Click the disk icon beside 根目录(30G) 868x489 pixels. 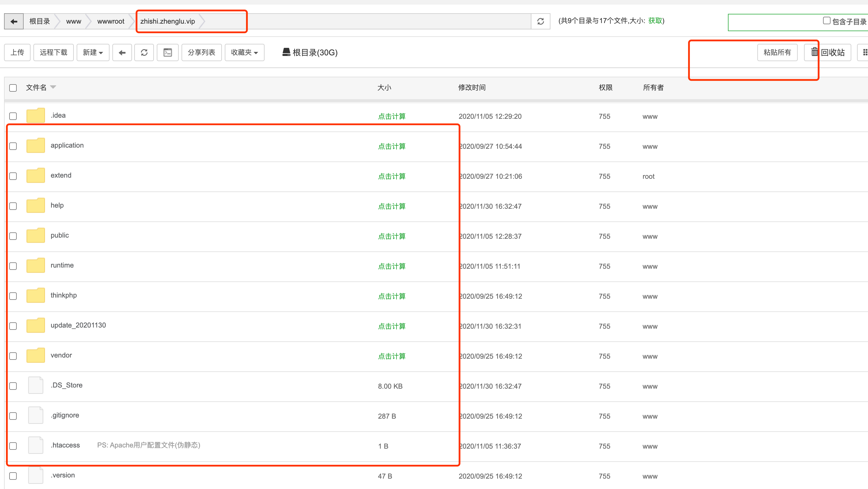point(286,52)
